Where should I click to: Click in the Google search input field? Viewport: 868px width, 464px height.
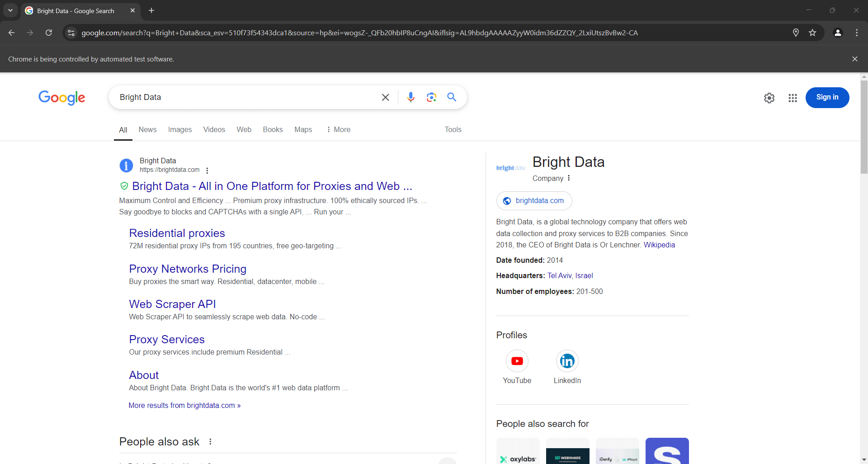244,97
